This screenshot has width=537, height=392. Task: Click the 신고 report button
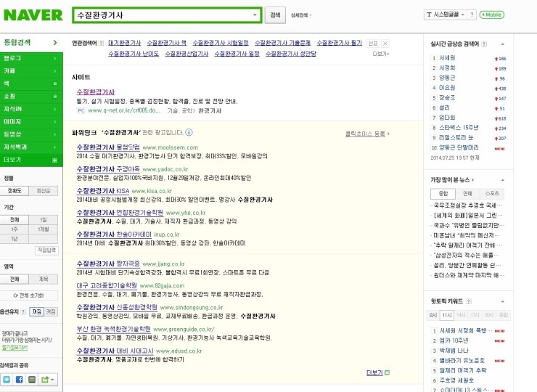[x=372, y=44]
